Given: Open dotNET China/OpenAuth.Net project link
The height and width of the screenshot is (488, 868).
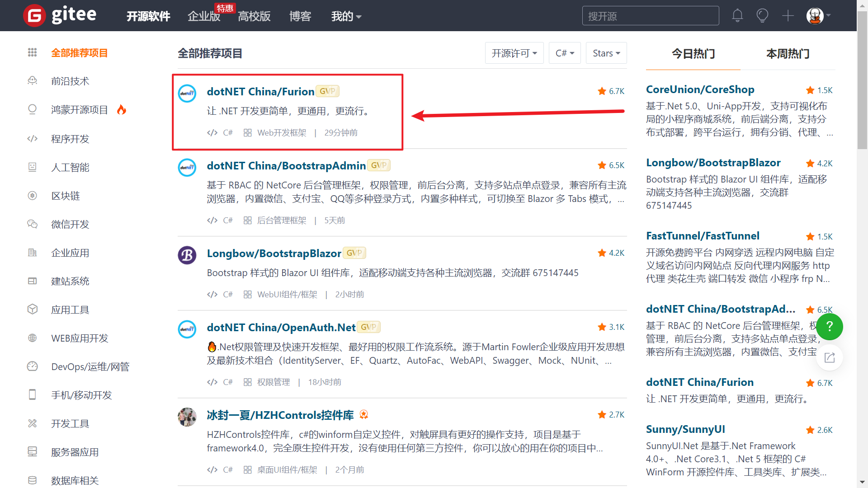Looking at the screenshot, I should point(281,327).
